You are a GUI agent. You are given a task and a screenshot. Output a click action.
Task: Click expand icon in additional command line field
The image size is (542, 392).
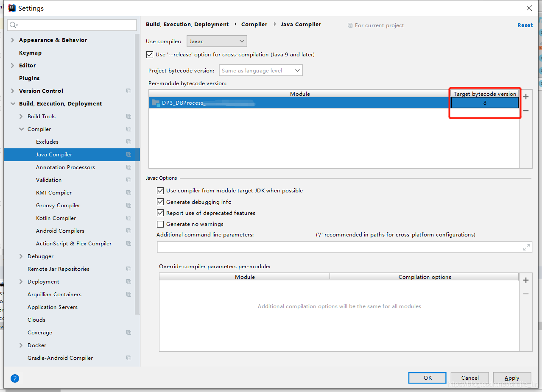[x=527, y=247]
